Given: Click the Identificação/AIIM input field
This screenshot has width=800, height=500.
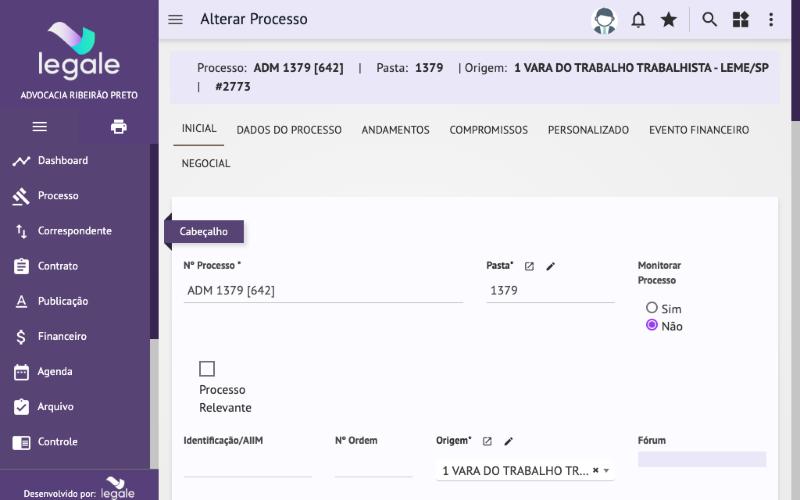Looking at the screenshot, I should [247, 467].
